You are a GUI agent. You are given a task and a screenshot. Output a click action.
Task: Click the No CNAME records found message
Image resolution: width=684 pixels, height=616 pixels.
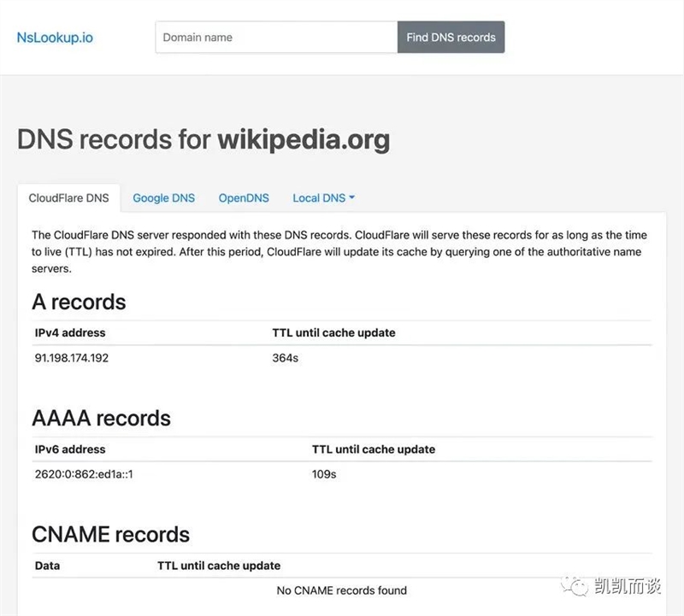pos(341,590)
